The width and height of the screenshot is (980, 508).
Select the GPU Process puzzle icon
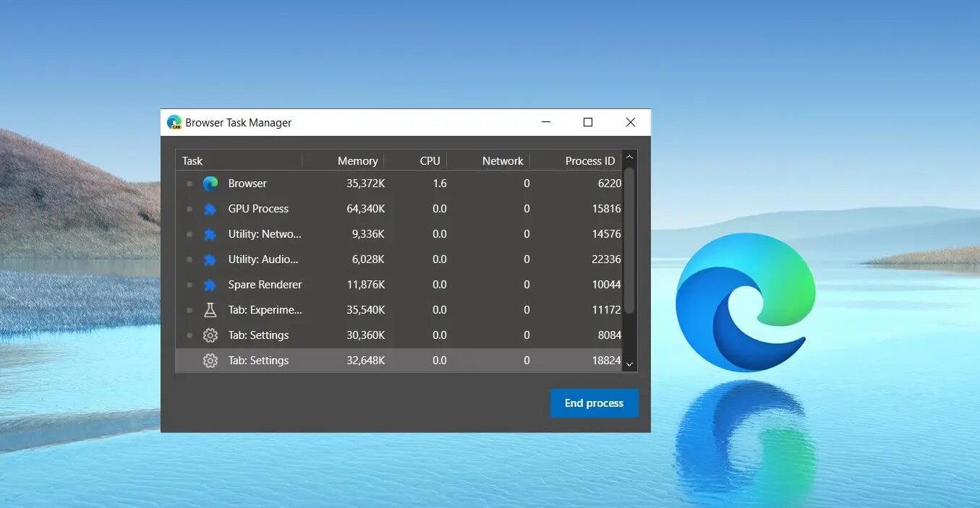tap(210, 209)
